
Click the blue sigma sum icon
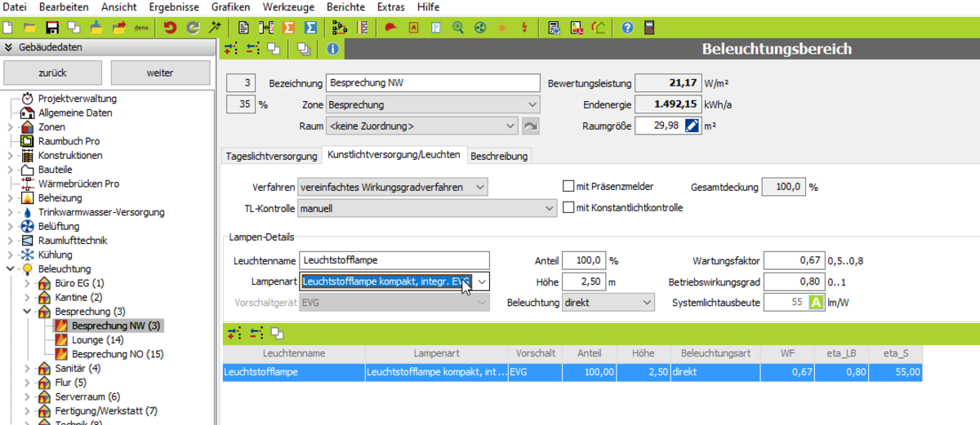310,27
